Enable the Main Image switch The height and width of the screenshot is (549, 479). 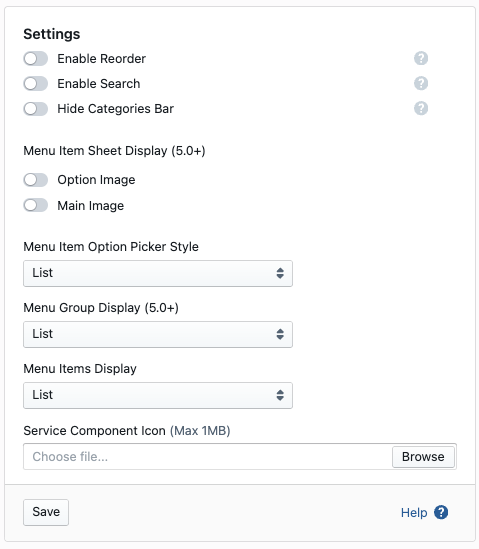36,205
